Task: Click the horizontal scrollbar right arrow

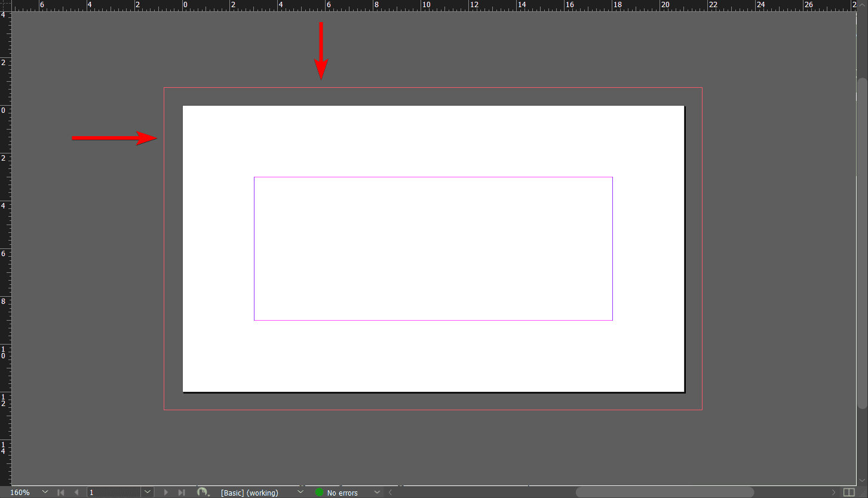Action: [834, 493]
